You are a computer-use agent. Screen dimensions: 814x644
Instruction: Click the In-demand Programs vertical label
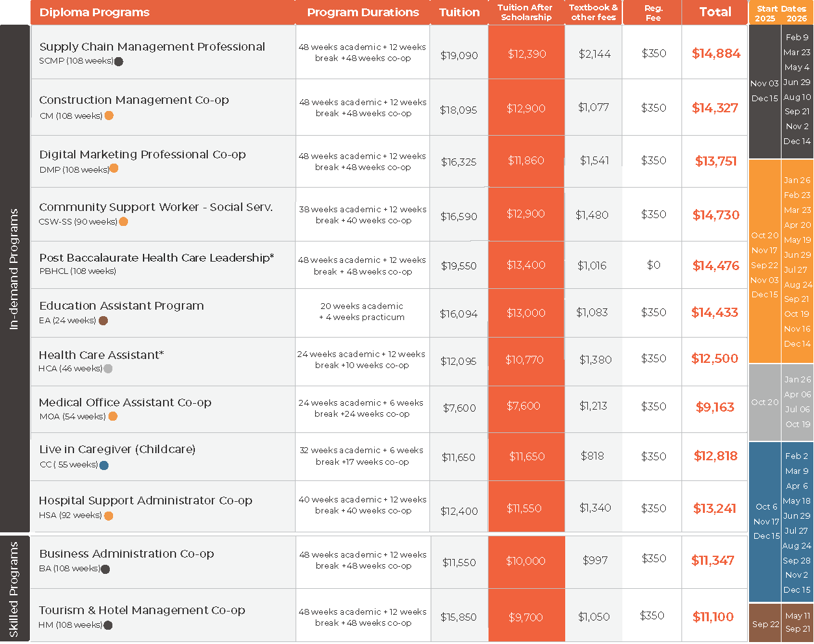(14, 269)
